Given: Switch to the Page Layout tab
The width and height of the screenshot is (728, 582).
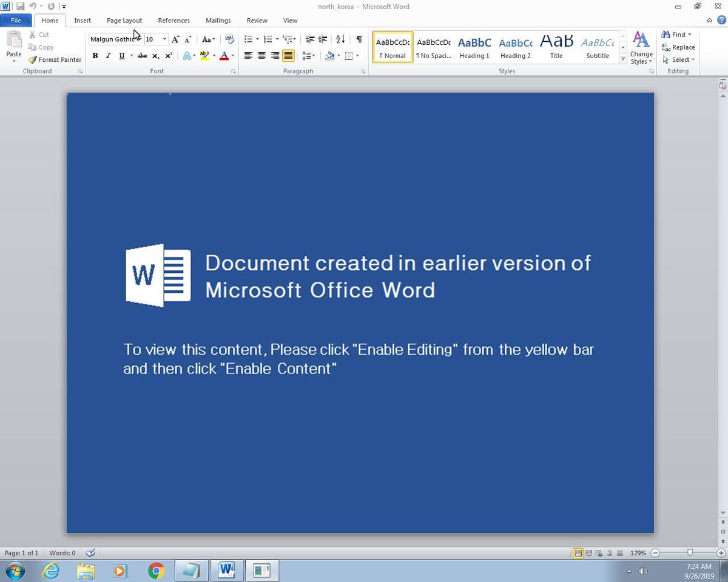Looking at the screenshot, I should click(x=124, y=21).
